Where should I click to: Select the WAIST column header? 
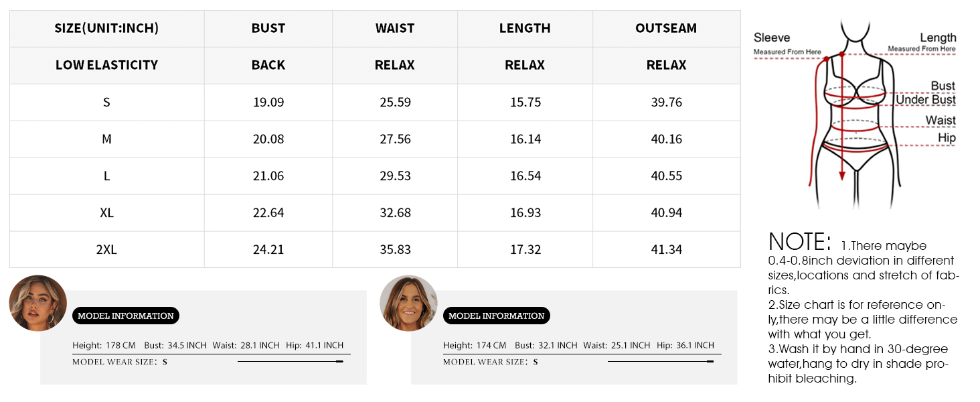(395, 28)
